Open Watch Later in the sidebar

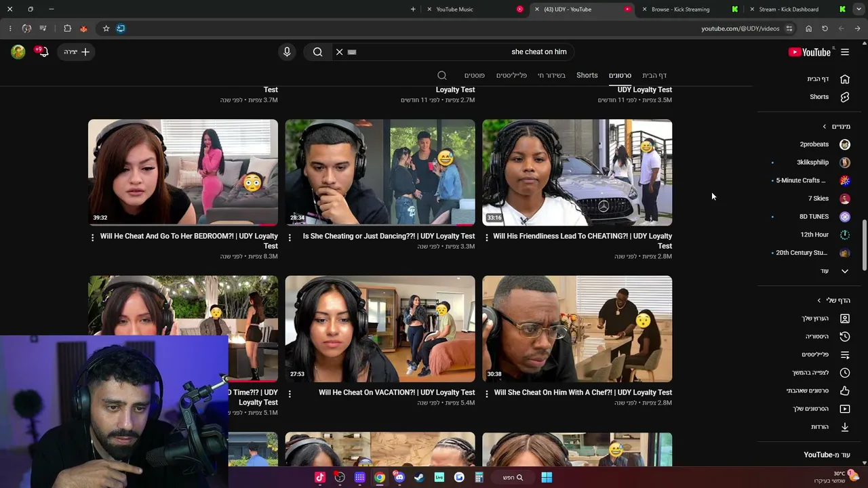[821, 373]
